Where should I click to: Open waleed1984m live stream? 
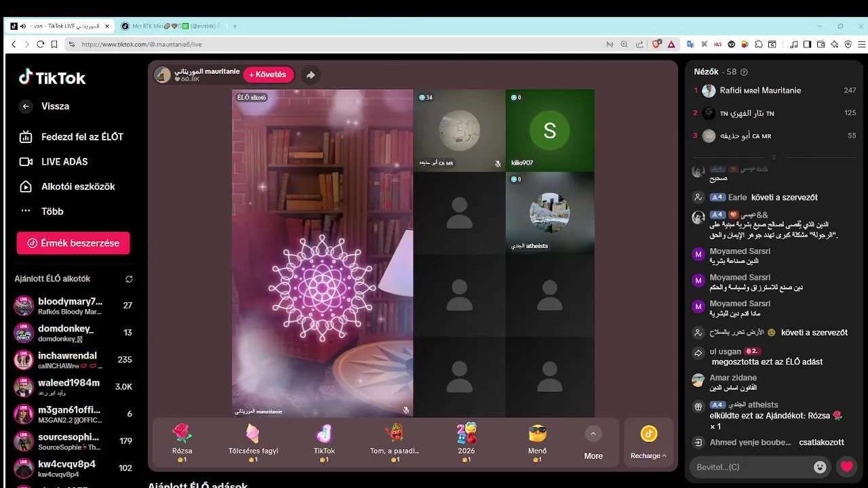tap(73, 387)
